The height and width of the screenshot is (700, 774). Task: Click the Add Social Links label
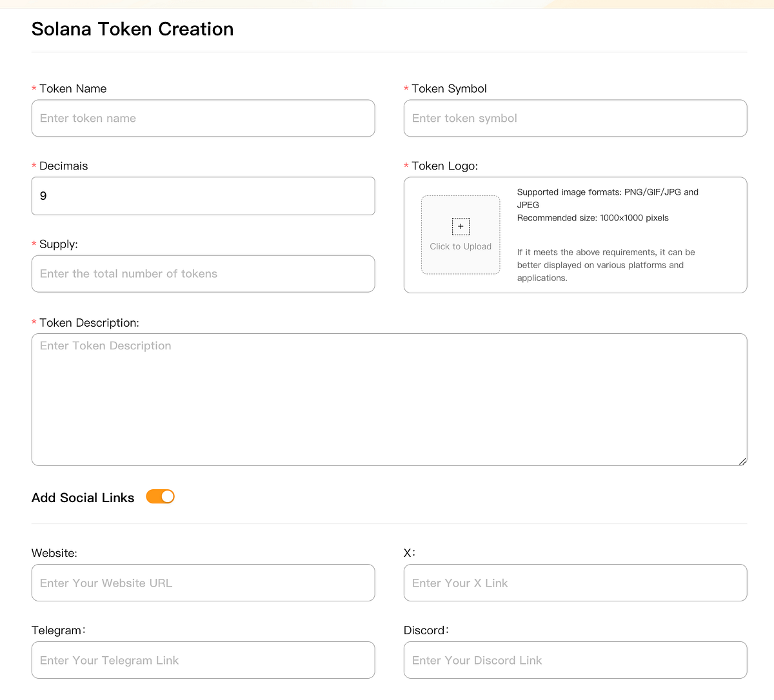(x=83, y=497)
